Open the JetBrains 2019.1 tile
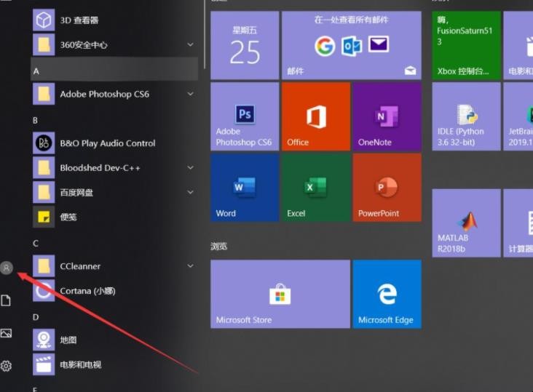This screenshot has width=533, height=392. coord(518,116)
